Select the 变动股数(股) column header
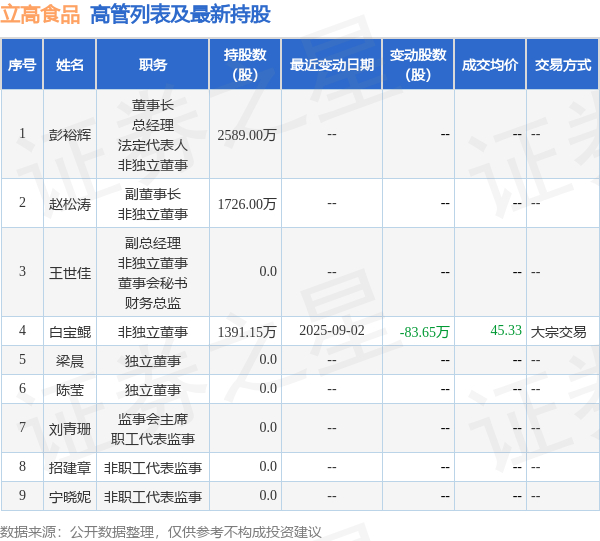Screen dimensions: 600x541 point(418,64)
